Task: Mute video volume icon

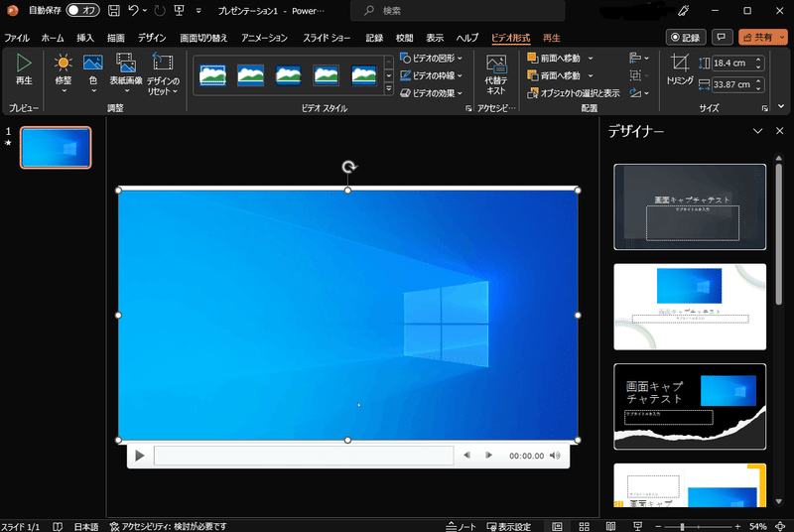Action: [556, 455]
